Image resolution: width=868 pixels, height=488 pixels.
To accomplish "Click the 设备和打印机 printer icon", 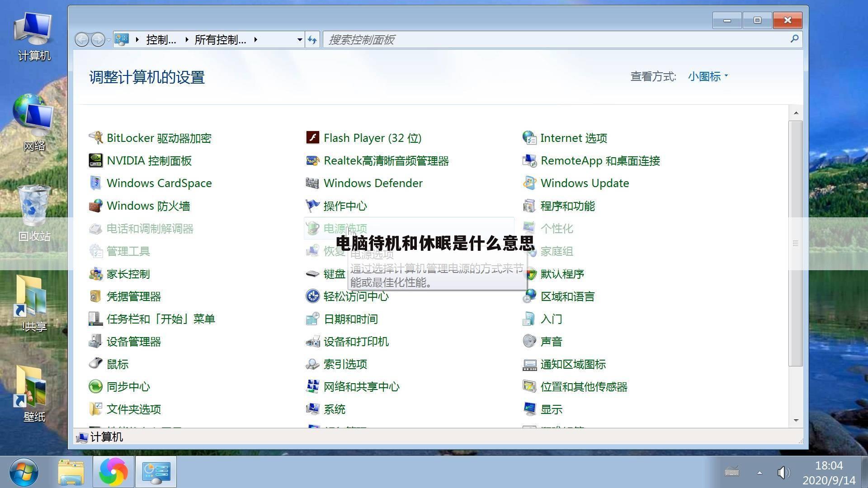I will pos(312,342).
